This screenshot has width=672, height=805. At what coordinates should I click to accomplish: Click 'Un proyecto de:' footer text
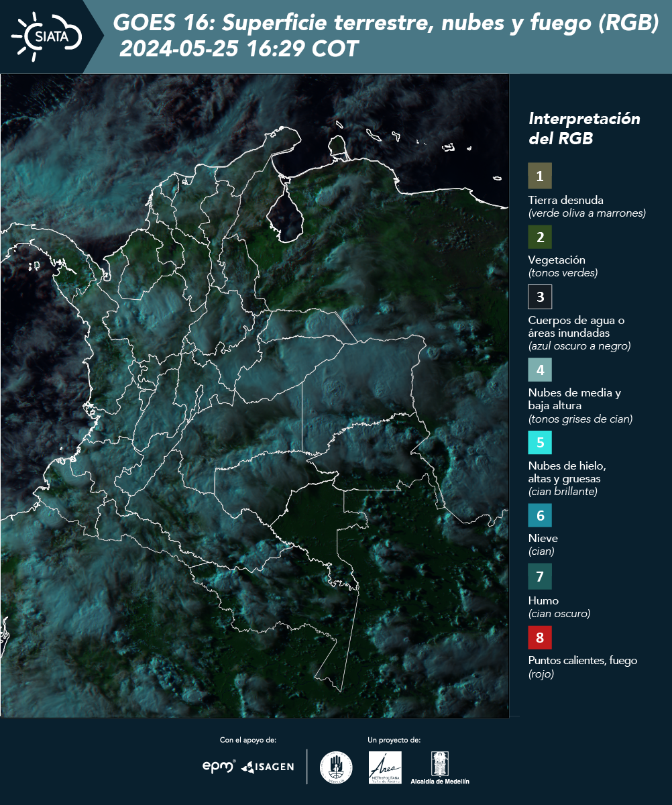pos(394,740)
